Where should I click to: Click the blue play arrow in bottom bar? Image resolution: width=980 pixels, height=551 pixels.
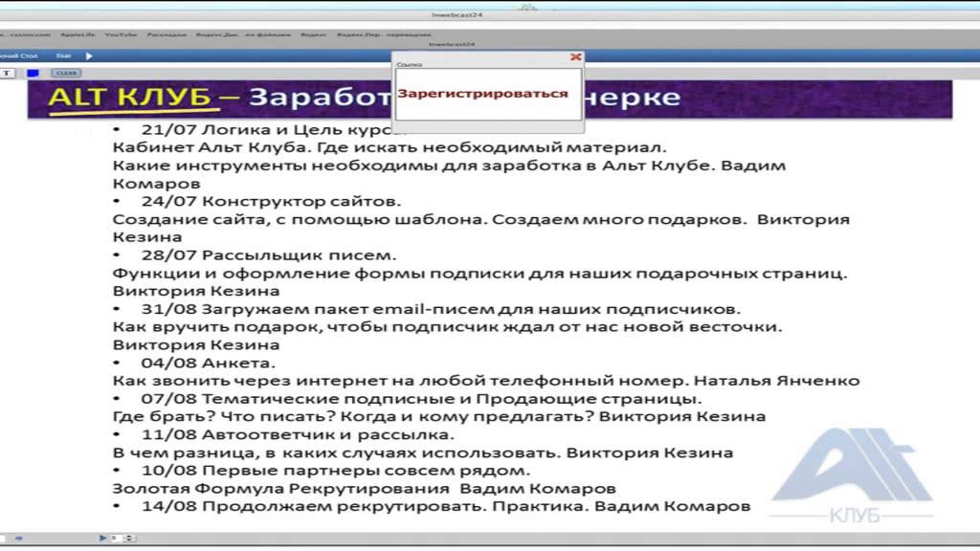(x=102, y=538)
